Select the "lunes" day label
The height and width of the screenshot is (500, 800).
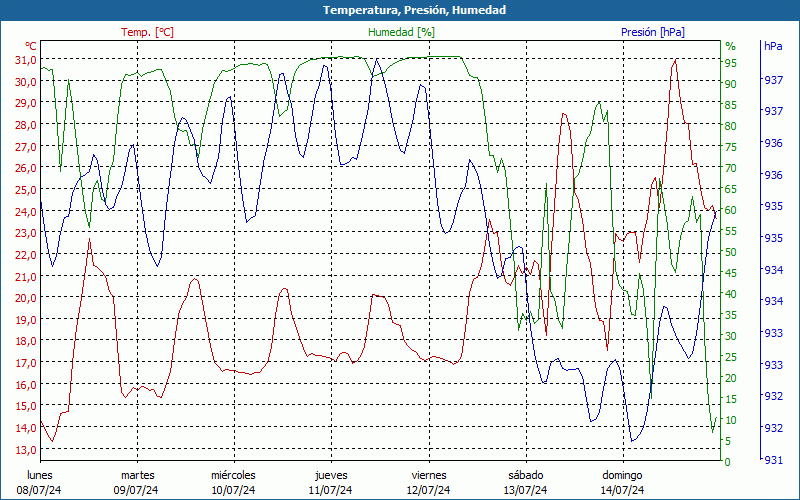point(39,475)
